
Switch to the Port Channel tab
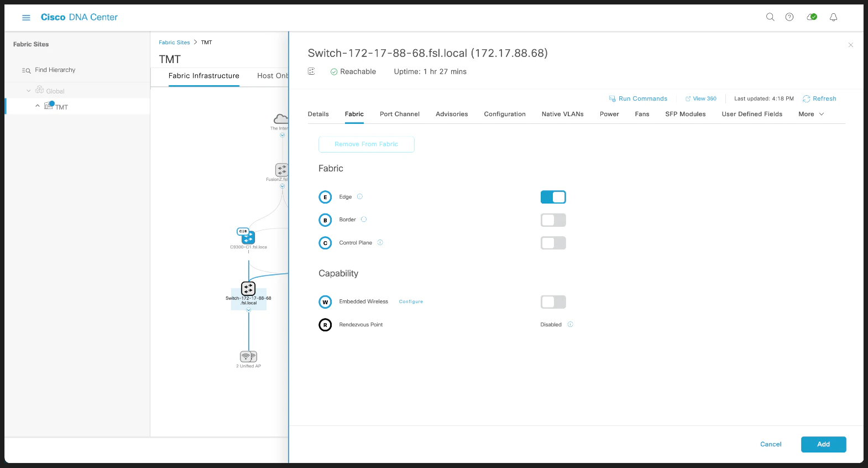tap(400, 114)
